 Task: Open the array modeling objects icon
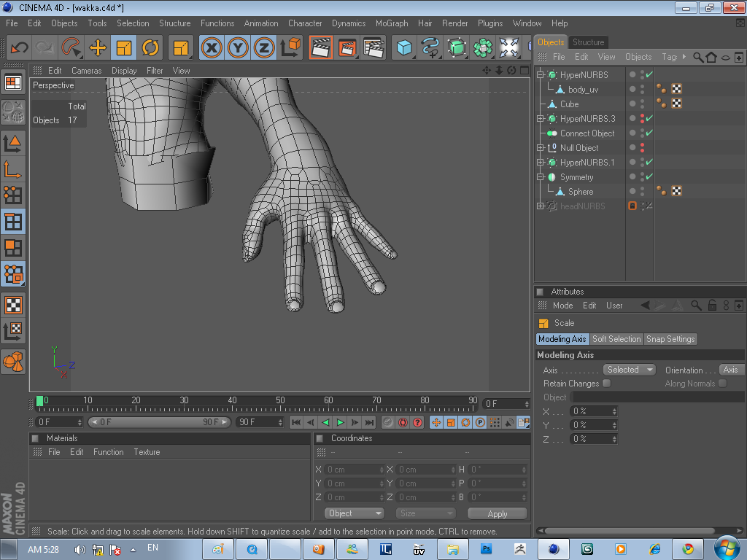point(483,47)
